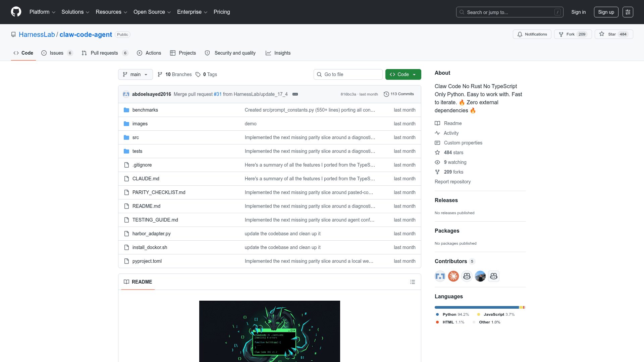Click the history clock icon by 113 Commits
This screenshot has width=644, height=362.
(386, 94)
